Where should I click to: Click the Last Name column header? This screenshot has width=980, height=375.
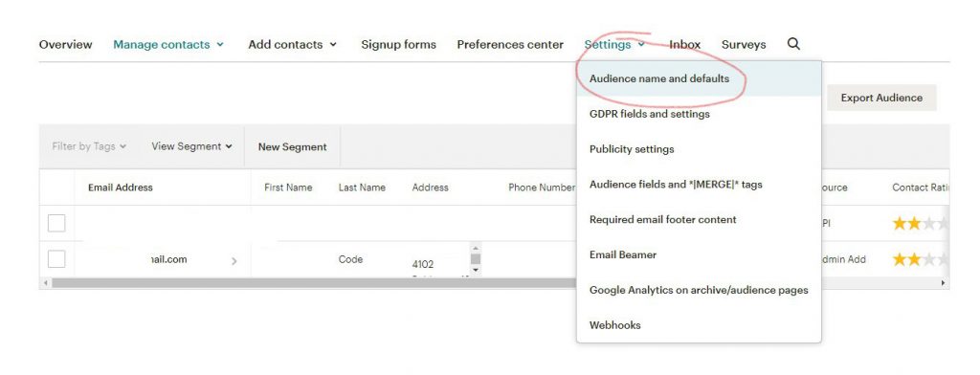tap(362, 187)
